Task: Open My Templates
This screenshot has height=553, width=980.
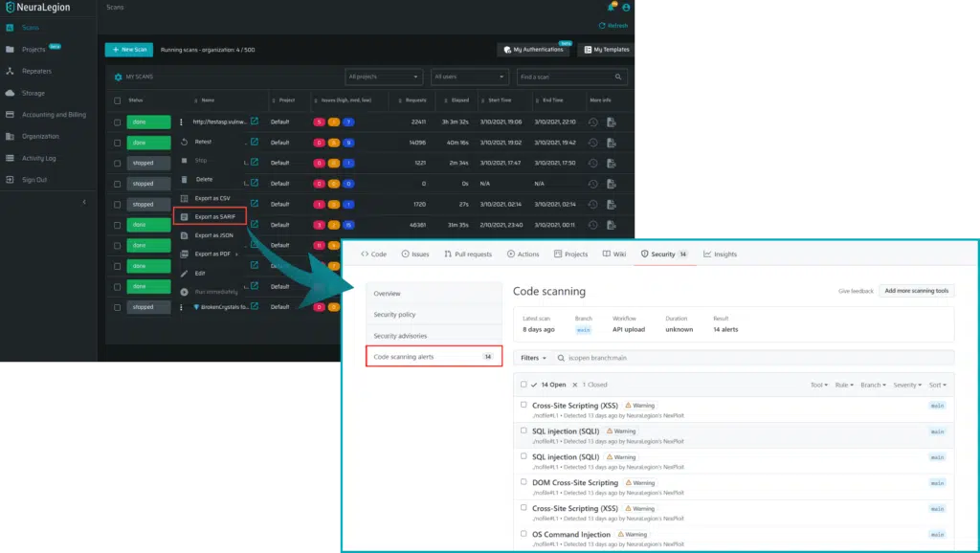Action: 606,50
